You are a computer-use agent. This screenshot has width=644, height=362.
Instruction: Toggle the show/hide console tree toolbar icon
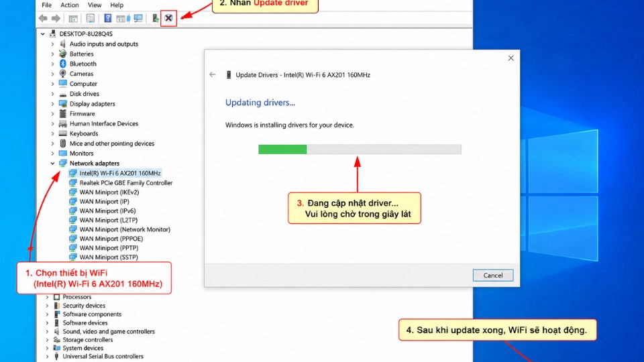73,18
